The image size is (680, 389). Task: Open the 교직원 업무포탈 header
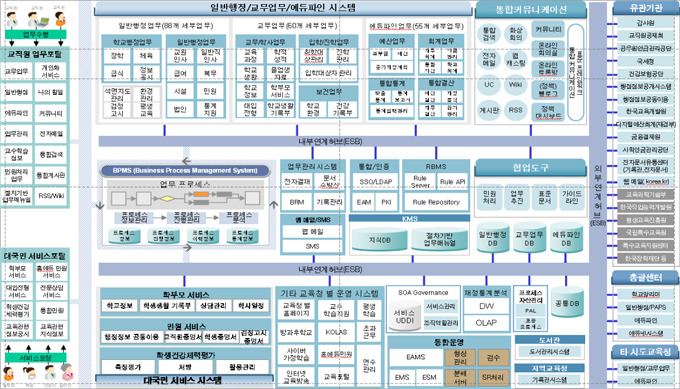coord(35,54)
